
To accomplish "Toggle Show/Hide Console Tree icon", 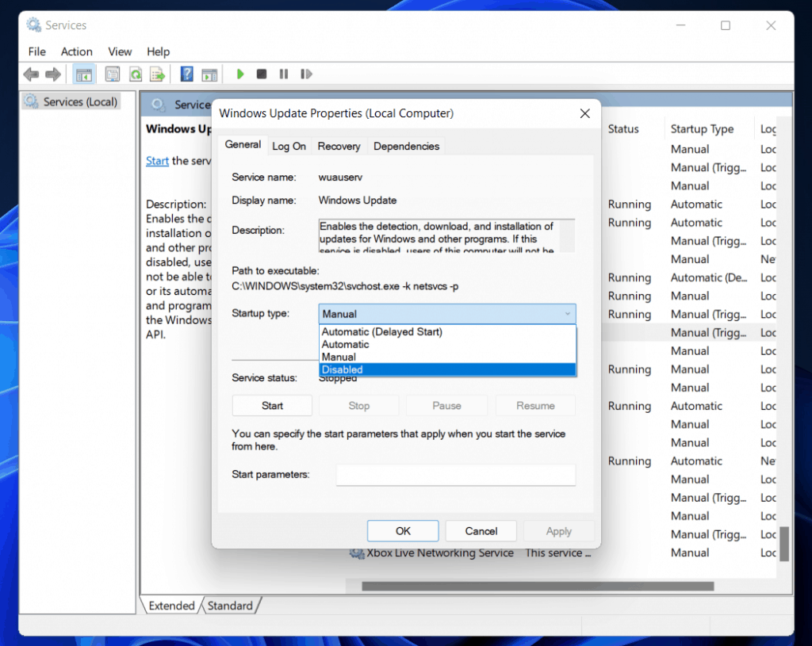I will click(84, 74).
